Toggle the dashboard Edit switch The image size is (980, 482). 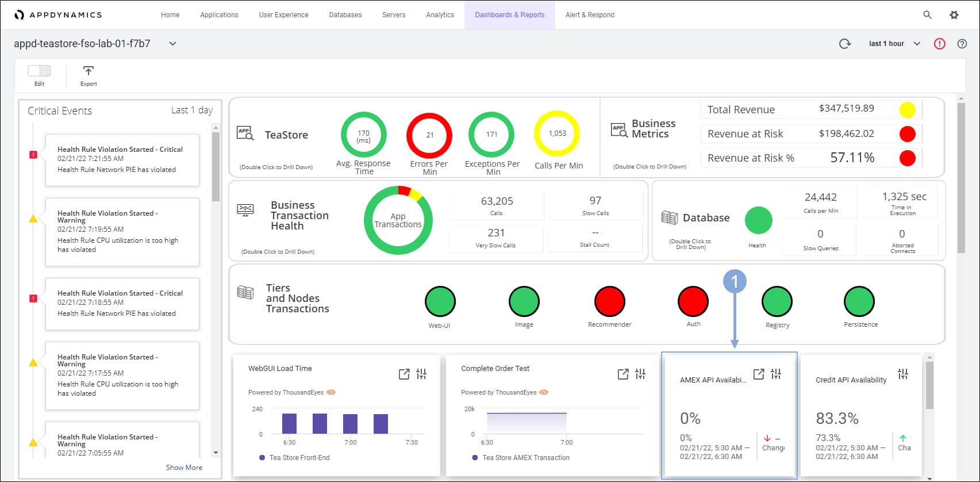point(39,71)
